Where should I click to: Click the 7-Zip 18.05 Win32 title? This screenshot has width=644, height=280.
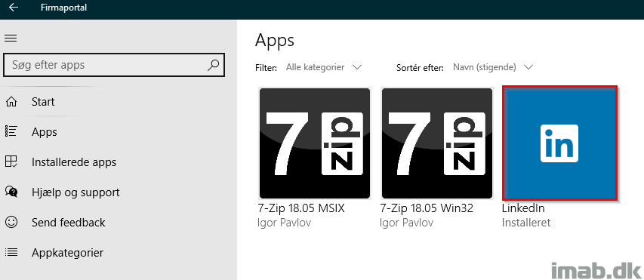[427, 208]
